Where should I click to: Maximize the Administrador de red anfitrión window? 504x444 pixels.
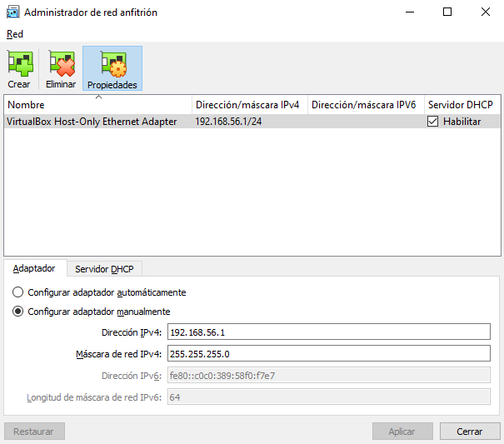[x=447, y=12]
